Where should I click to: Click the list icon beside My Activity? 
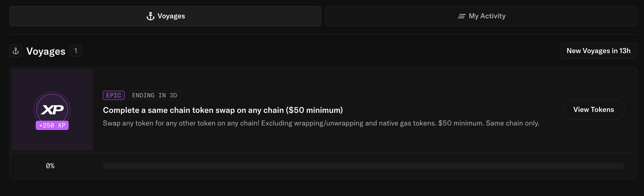[x=461, y=16]
